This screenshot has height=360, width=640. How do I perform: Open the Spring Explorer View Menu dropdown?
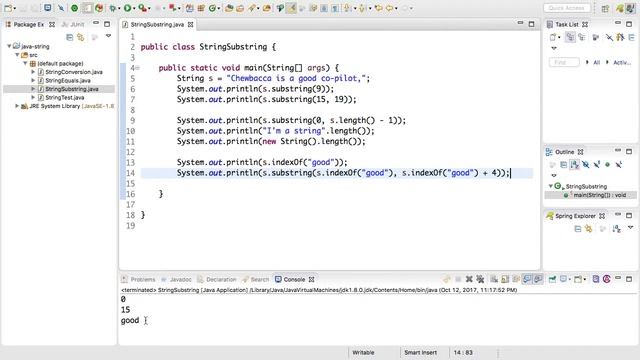click(x=630, y=227)
